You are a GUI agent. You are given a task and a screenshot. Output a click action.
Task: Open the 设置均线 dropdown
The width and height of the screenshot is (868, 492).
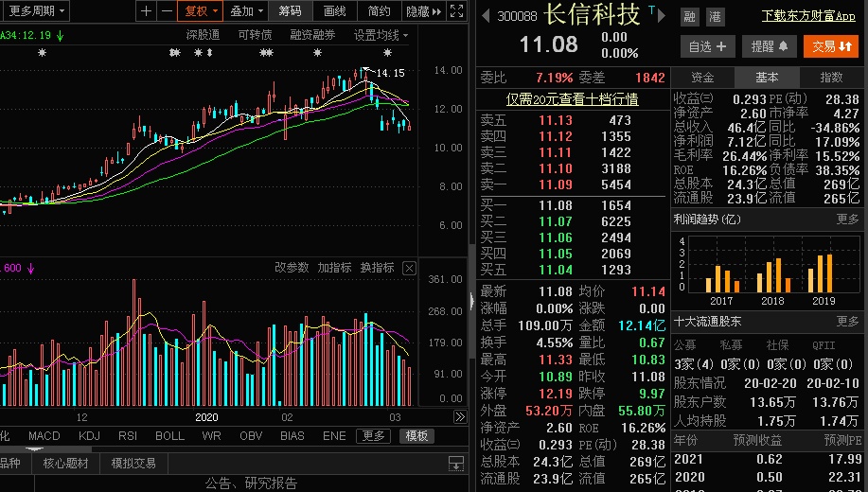tap(381, 35)
